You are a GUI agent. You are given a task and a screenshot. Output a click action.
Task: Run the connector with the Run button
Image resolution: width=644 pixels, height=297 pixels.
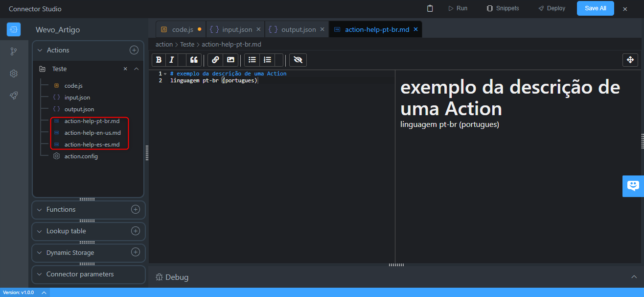point(458,8)
